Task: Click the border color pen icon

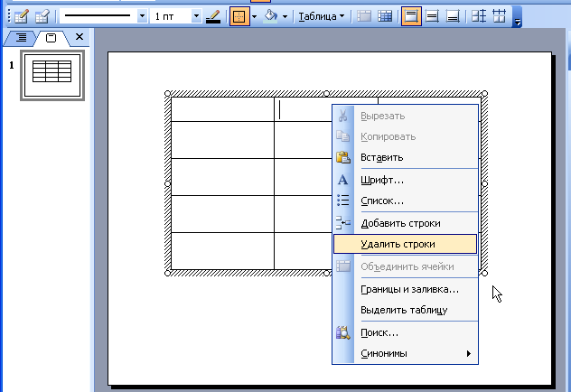Action: tap(213, 16)
